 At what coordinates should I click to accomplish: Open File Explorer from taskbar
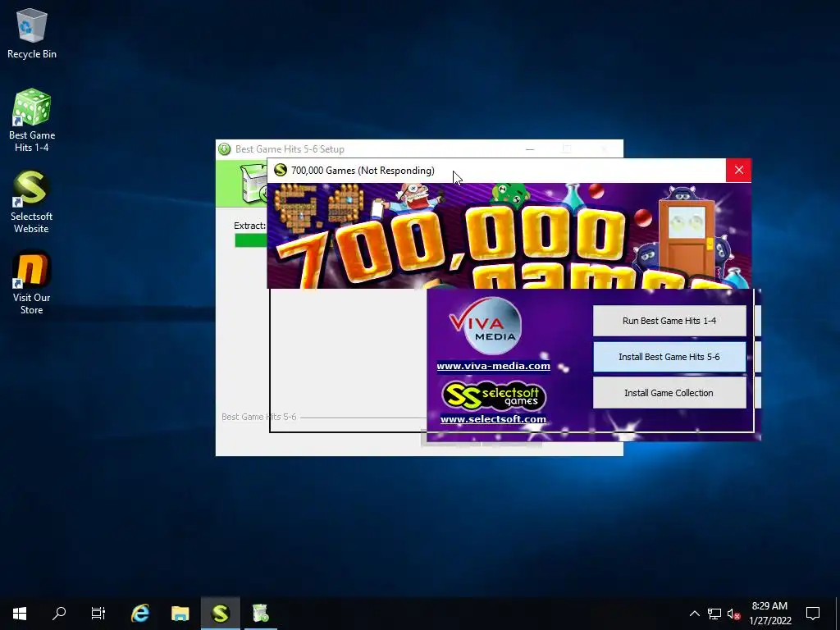(180, 614)
